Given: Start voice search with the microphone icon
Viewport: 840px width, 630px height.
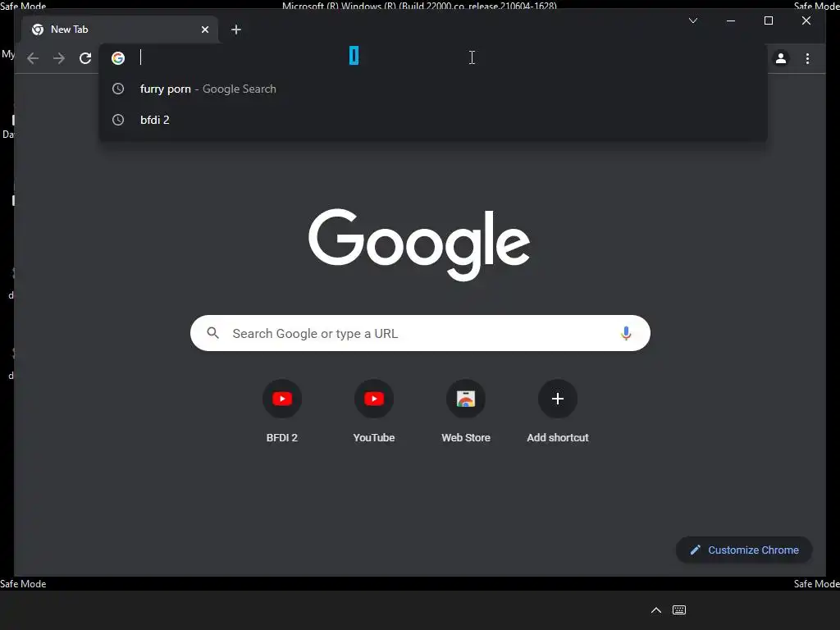Looking at the screenshot, I should pyautogui.click(x=626, y=333).
